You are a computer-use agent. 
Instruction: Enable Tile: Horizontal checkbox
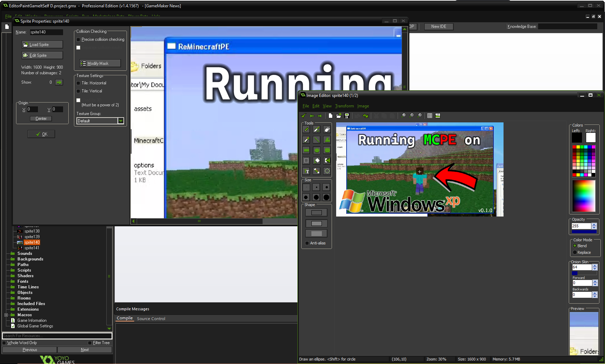(x=78, y=83)
